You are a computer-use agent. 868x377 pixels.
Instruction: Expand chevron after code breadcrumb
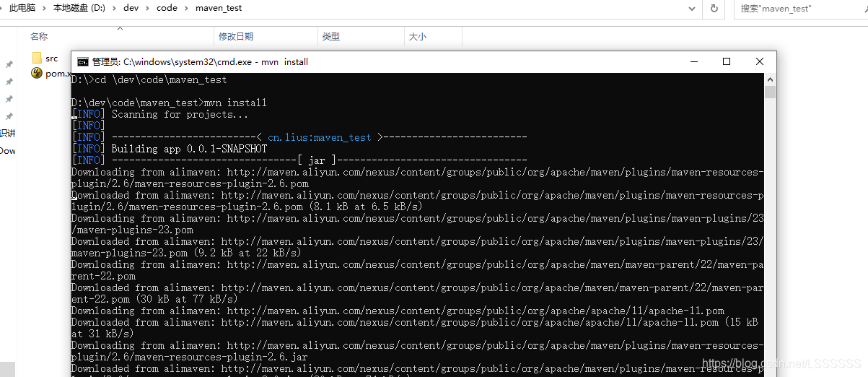[185, 8]
